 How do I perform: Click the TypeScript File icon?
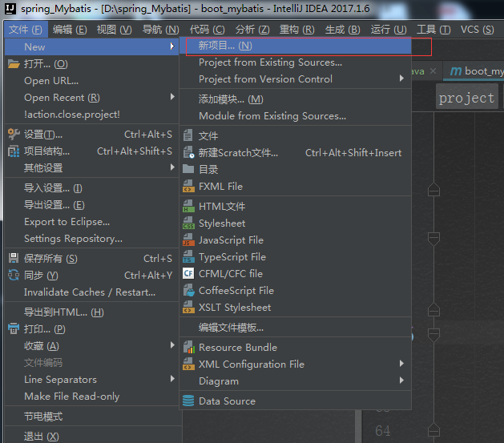[x=188, y=257]
